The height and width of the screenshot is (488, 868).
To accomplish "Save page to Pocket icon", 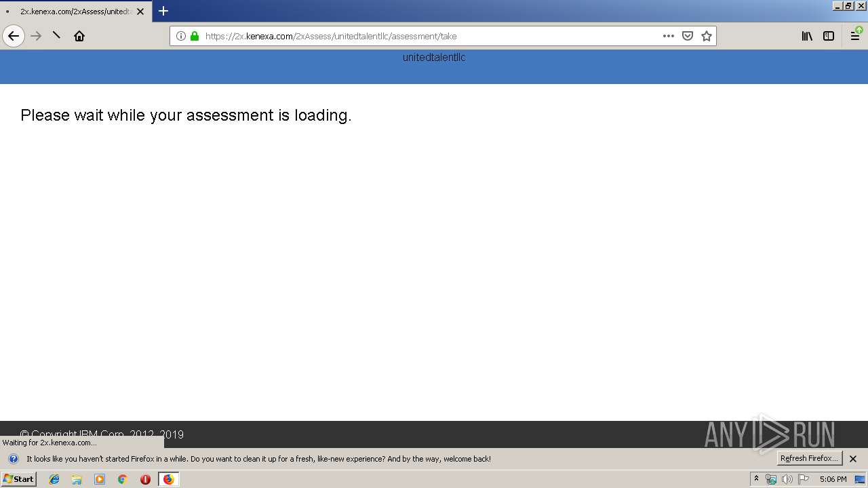I will [688, 36].
